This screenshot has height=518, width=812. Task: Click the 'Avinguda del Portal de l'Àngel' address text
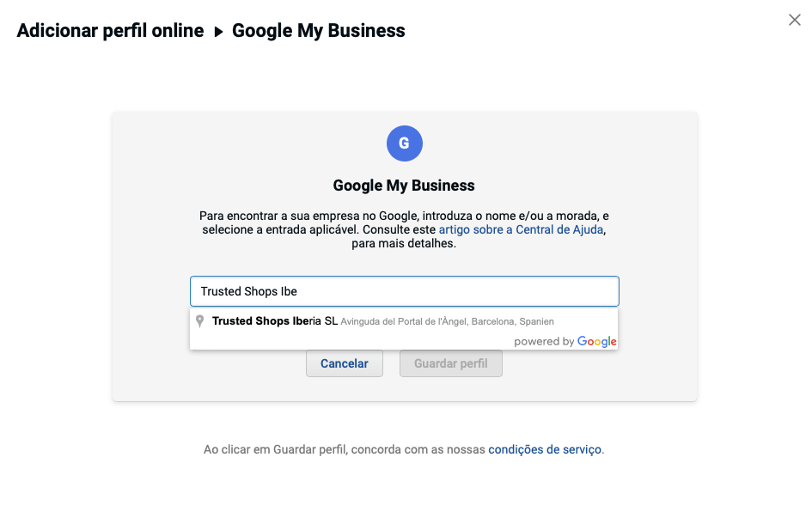click(x=447, y=321)
